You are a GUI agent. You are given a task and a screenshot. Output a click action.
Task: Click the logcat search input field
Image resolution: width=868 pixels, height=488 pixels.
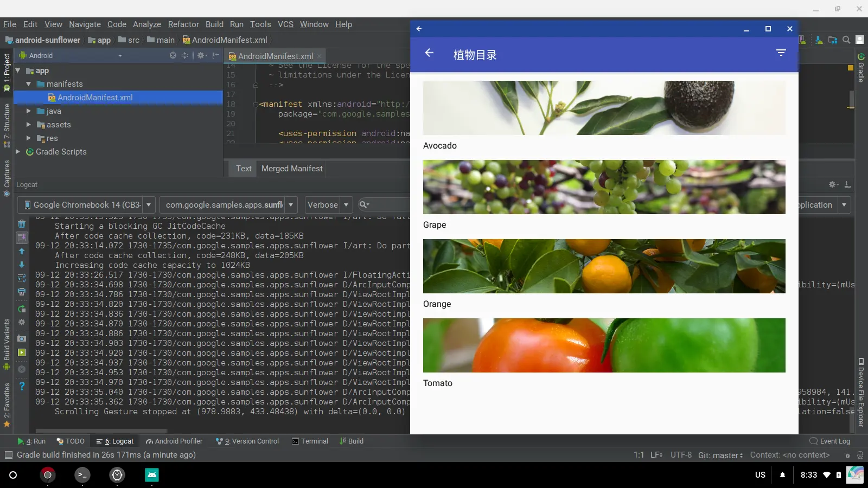[384, 205]
